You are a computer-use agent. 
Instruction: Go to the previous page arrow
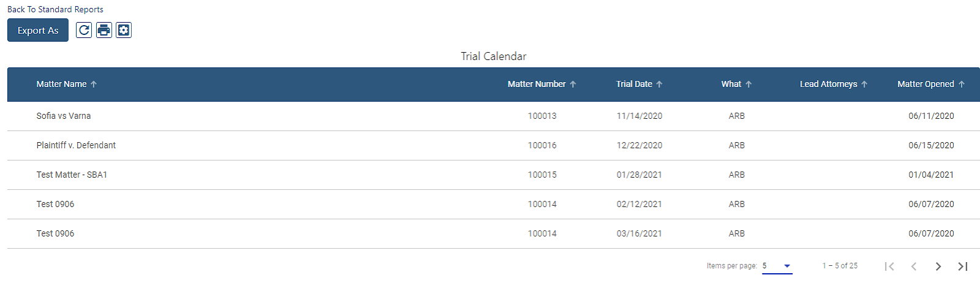click(x=913, y=266)
